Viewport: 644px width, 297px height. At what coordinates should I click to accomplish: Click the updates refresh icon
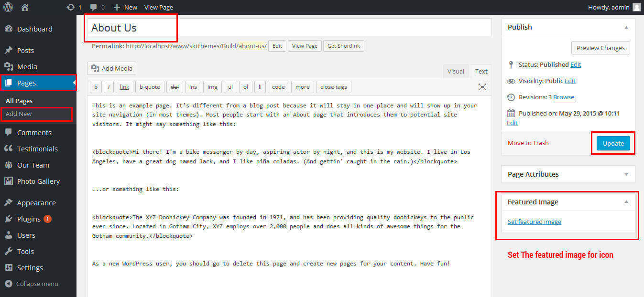(x=71, y=7)
